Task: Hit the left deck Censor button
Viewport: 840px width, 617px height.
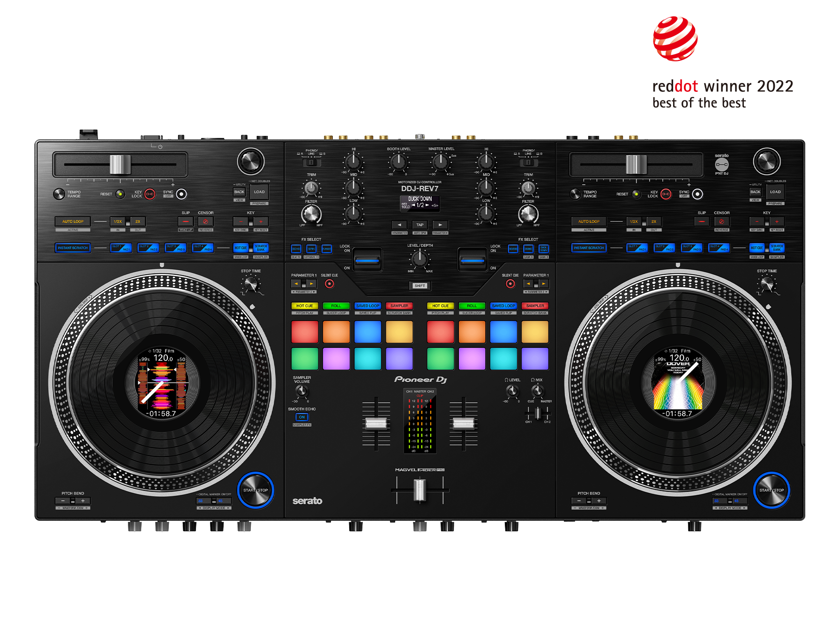Action: click(205, 221)
